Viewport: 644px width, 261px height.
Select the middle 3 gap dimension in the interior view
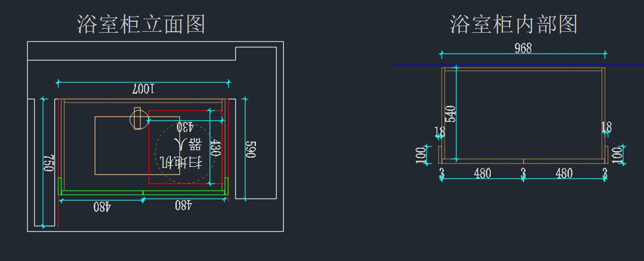pos(523,173)
